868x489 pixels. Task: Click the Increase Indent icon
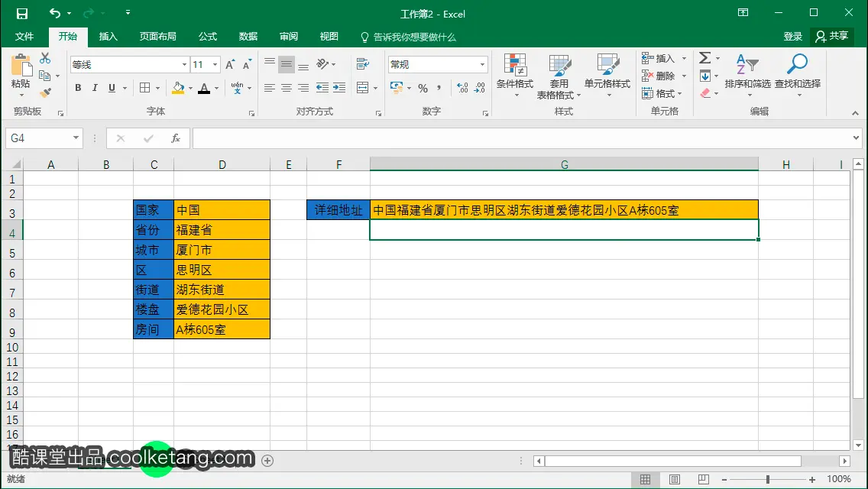339,88
